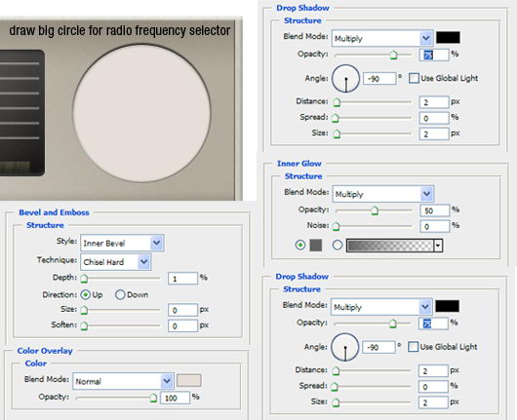The height and width of the screenshot is (420, 517).
Task: Click the lower Drop Shadow Spread slider handle
Action: (x=335, y=387)
